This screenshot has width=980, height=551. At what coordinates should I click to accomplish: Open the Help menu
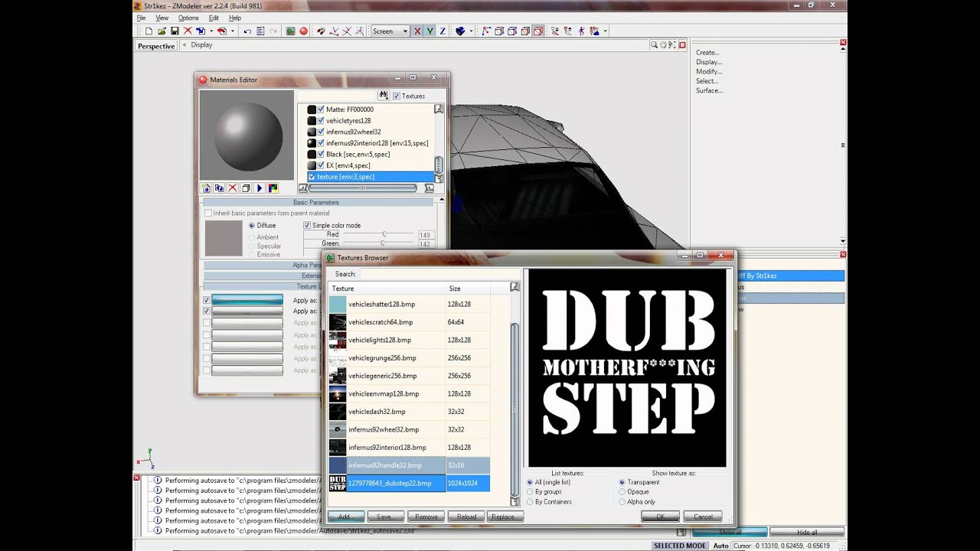pyautogui.click(x=235, y=18)
